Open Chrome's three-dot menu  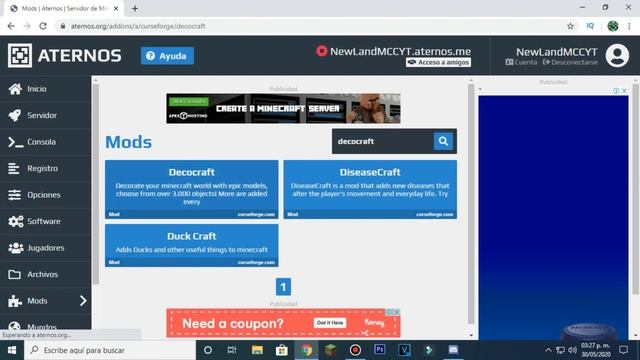pos(629,26)
